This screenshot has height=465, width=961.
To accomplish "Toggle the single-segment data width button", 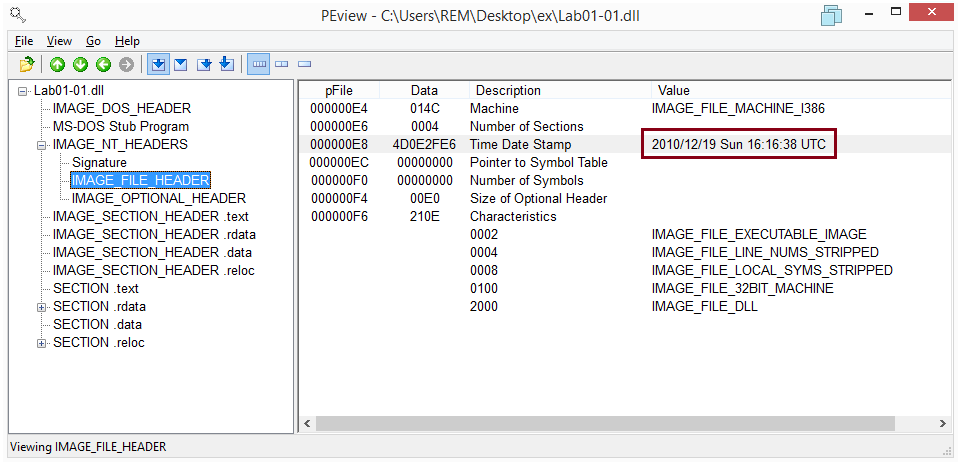I will click(304, 64).
